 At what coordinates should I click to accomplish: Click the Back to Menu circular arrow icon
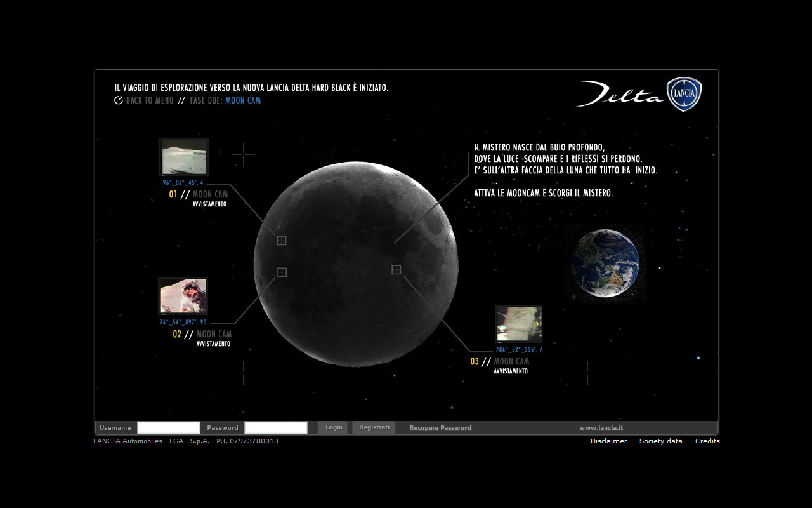pos(118,100)
